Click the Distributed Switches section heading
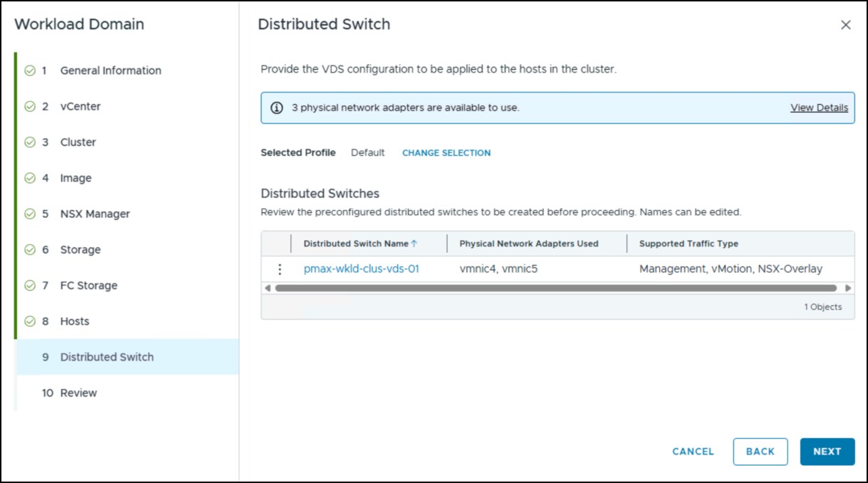The image size is (868, 483). click(x=320, y=194)
